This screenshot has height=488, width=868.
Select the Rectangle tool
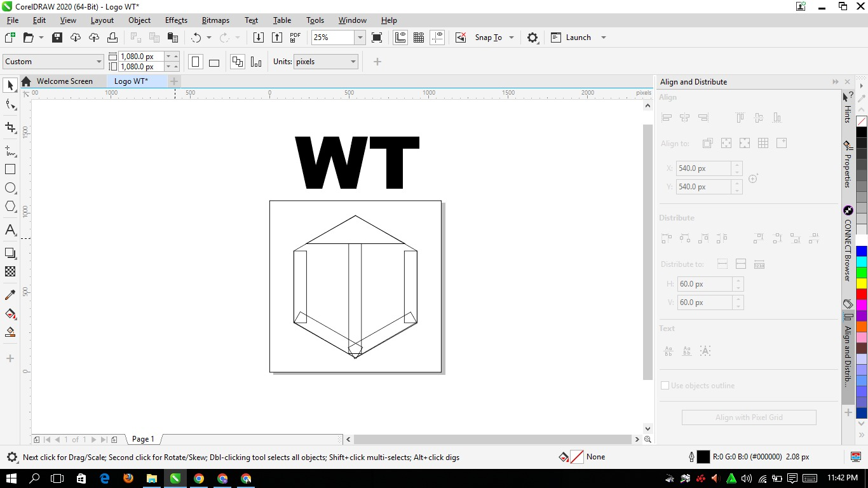(x=10, y=170)
